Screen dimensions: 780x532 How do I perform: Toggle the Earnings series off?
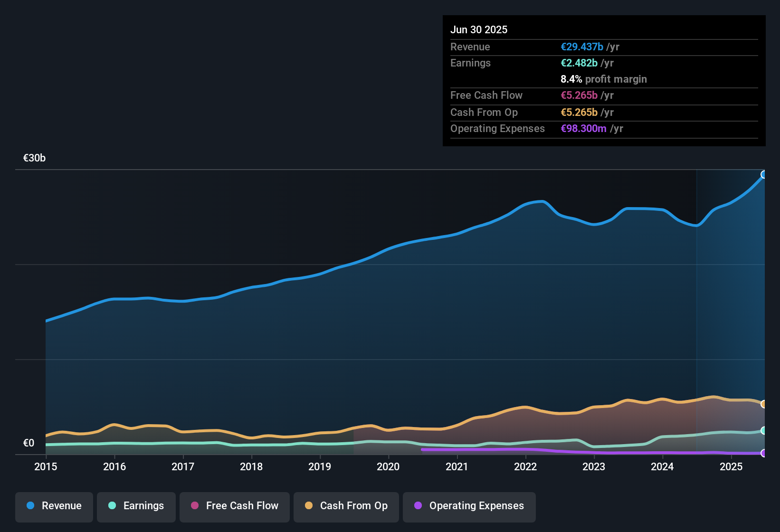136,506
